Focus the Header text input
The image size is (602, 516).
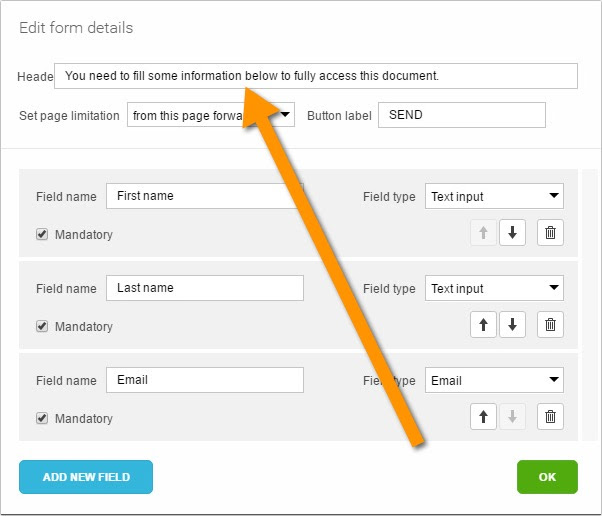point(316,76)
